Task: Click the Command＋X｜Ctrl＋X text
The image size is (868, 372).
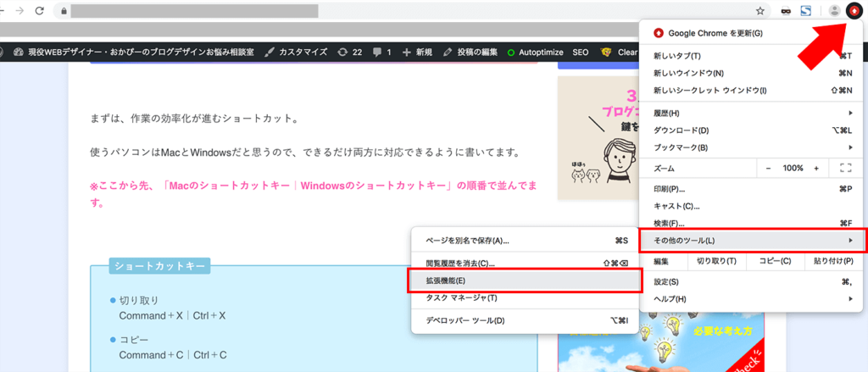Action: coord(172,315)
